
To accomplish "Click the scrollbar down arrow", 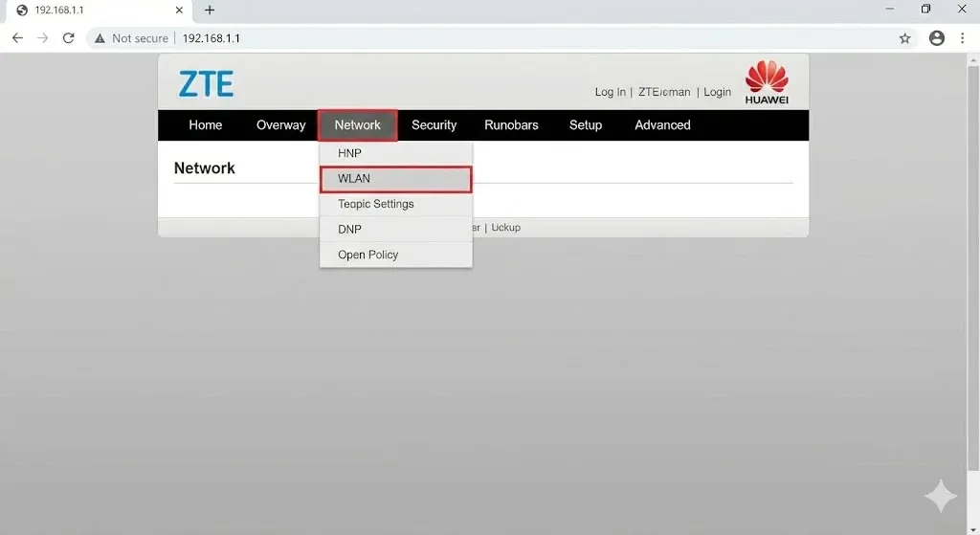I will [x=973, y=530].
